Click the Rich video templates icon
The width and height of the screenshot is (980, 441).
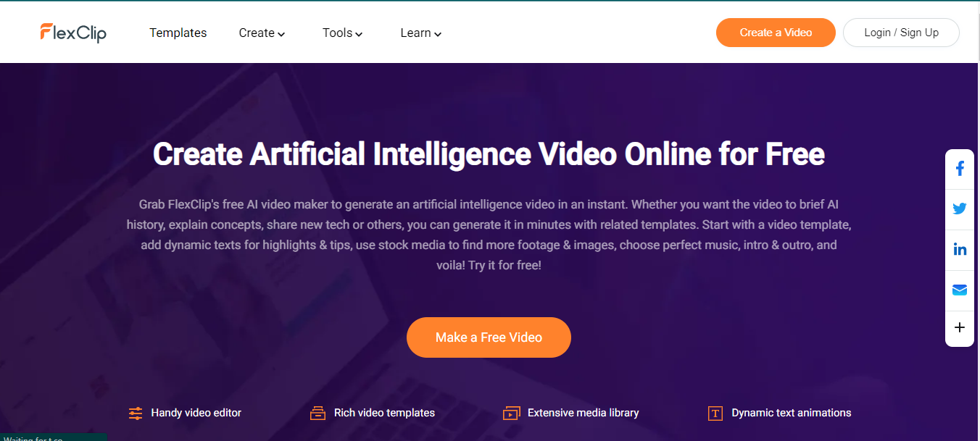[x=317, y=413]
